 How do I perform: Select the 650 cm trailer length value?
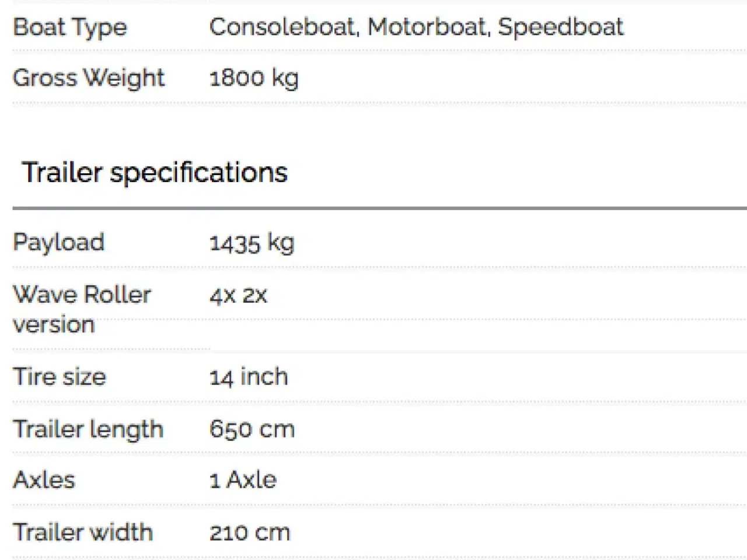pos(252,430)
